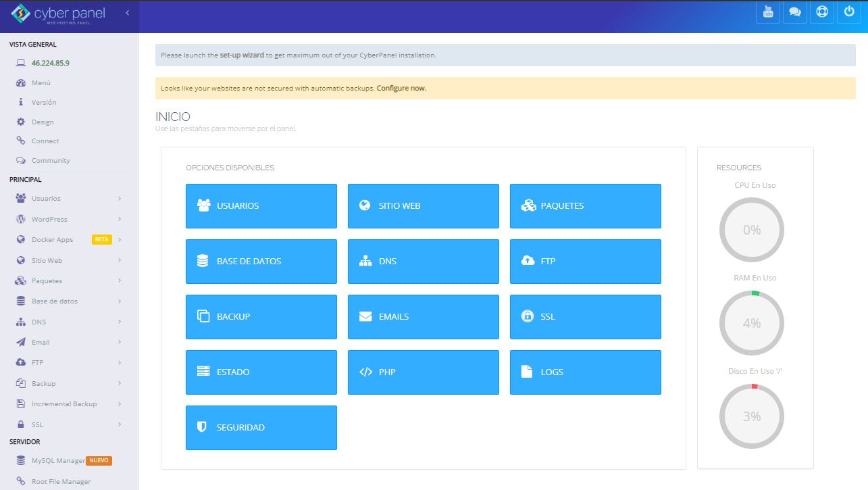Click the lifebuoy support icon
This screenshot has height=490, width=868.
pyautogui.click(x=821, y=11)
